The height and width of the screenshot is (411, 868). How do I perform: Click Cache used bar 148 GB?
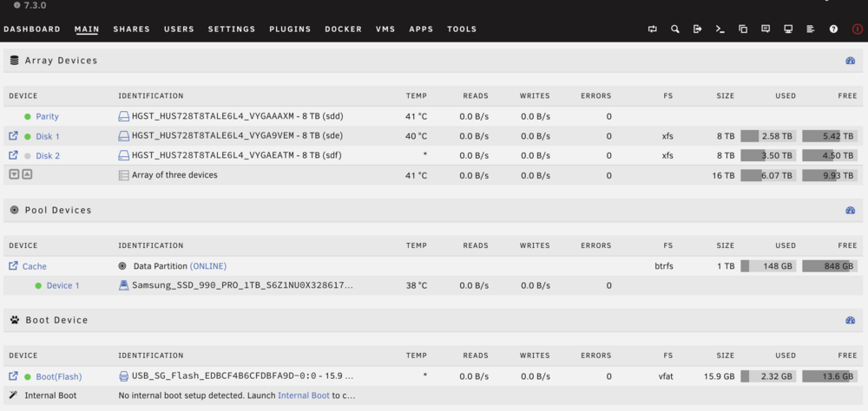click(768, 266)
